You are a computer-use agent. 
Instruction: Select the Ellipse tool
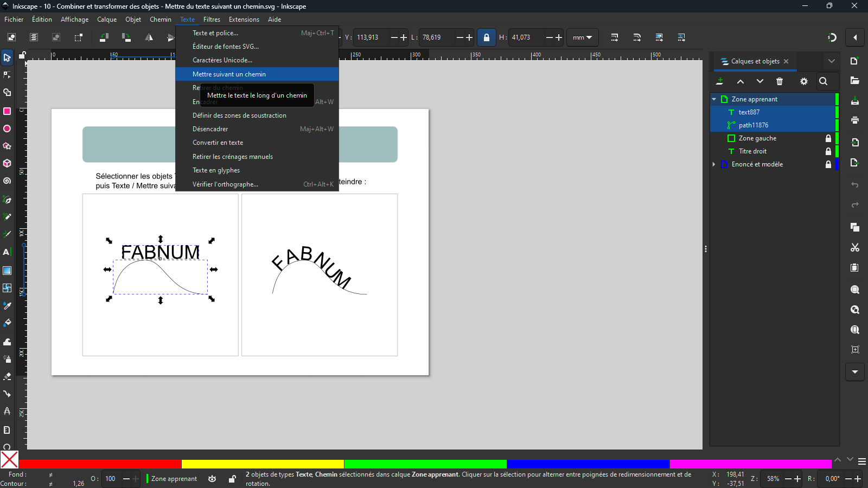click(x=7, y=129)
